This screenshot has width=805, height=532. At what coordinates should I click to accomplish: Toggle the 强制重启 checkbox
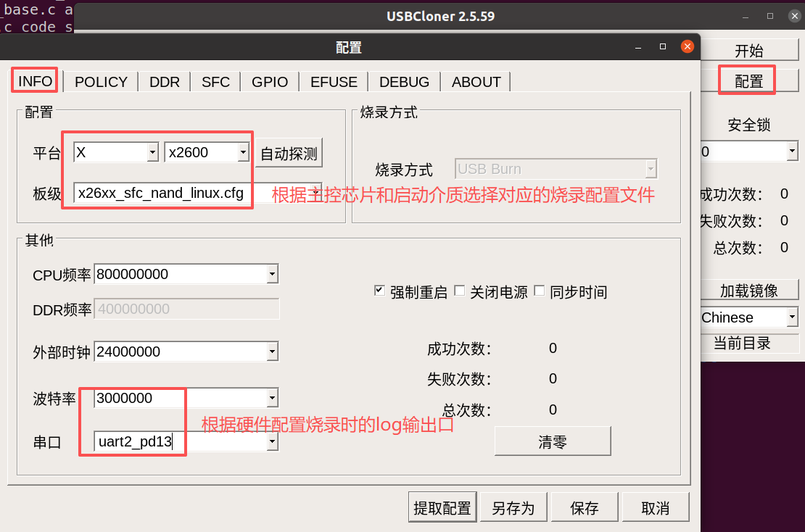(379, 291)
